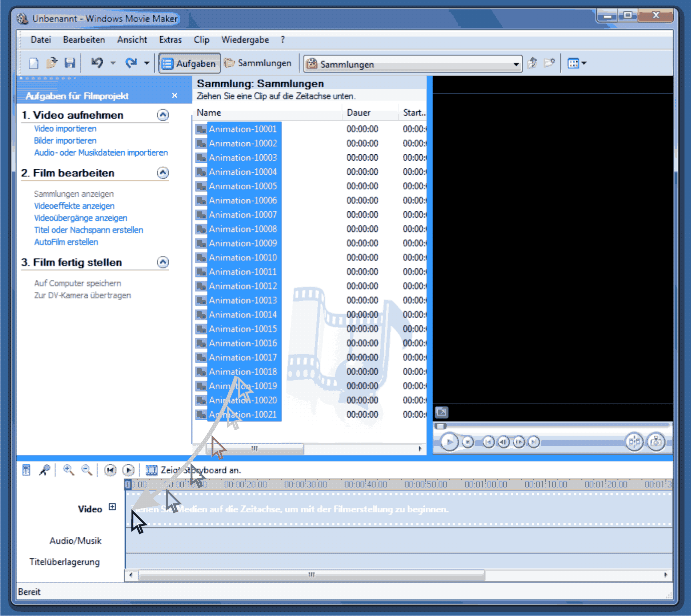Click the Split clip icon
Screen dimensions: 691x616
pos(634,442)
